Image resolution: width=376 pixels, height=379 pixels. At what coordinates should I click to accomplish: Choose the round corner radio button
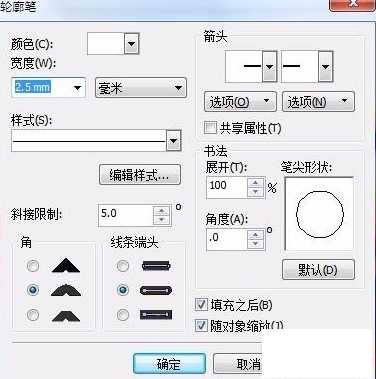33,290
